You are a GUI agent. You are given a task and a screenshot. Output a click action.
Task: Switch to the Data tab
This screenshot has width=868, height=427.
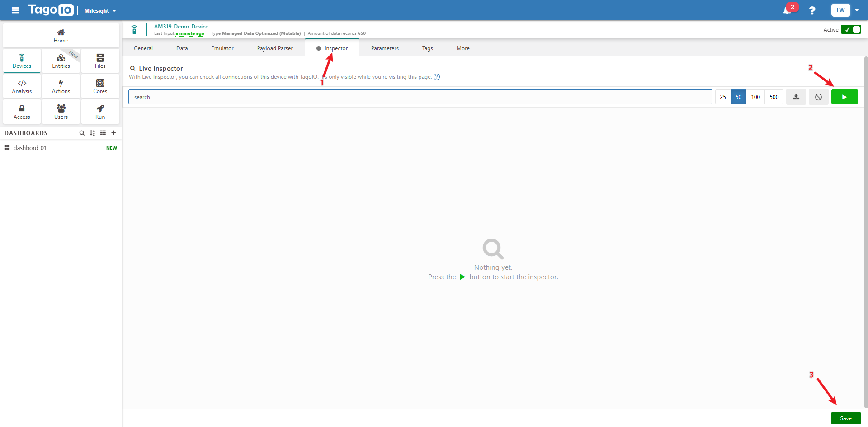pyautogui.click(x=182, y=48)
